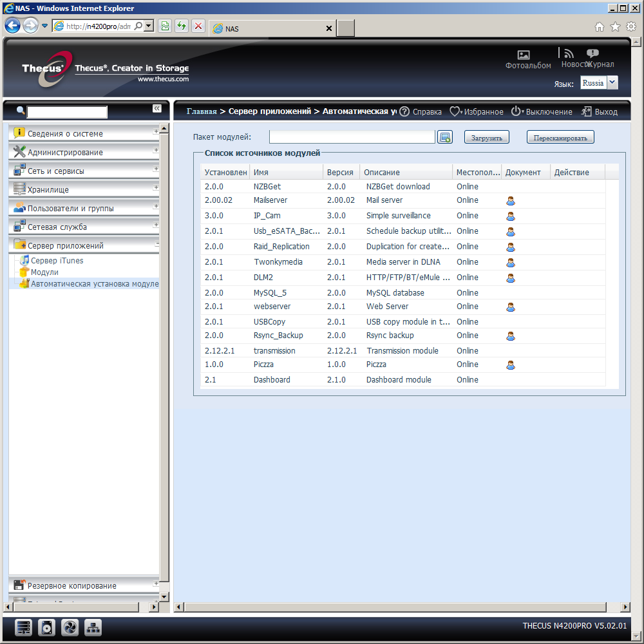This screenshot has height=644, width=644.
Task: Open document icon for IP_Cam module
Action: coord(511,216)
